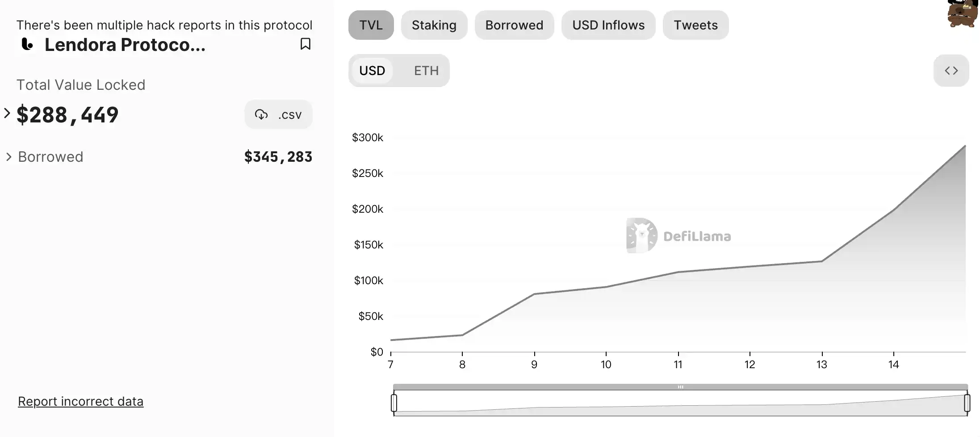Toggle the Tweets chart option
This screenshot has height=437, width=980.
click(x=695, y=25)
